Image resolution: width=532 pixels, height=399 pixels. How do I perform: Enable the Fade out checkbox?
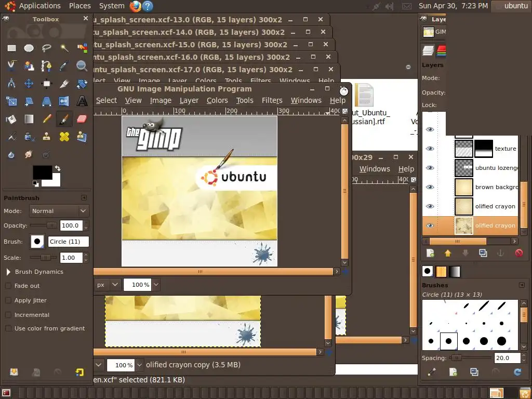8,286
